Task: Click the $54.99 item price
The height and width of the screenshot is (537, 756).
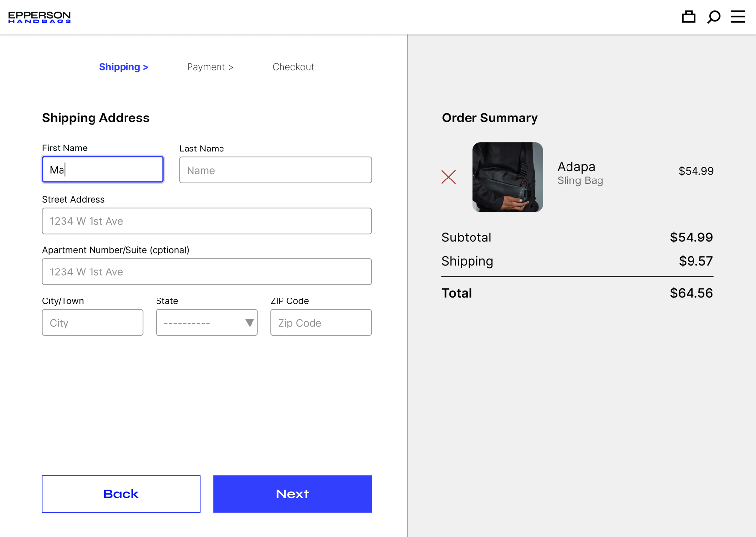Action: tap(696, 171)
